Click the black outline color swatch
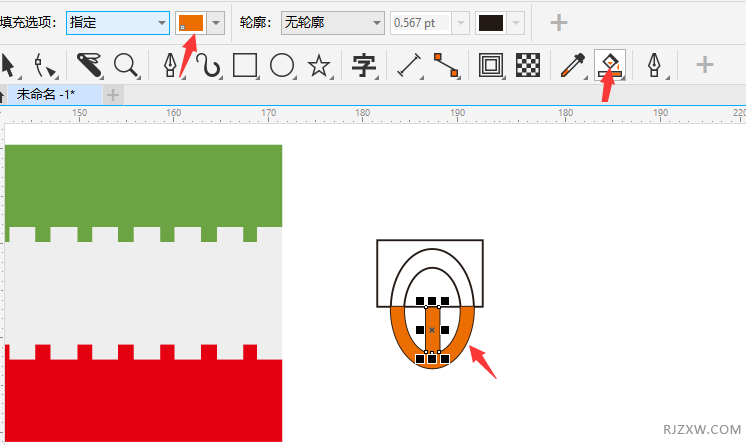This screenshot has height=445, width=746. [491, 23]
